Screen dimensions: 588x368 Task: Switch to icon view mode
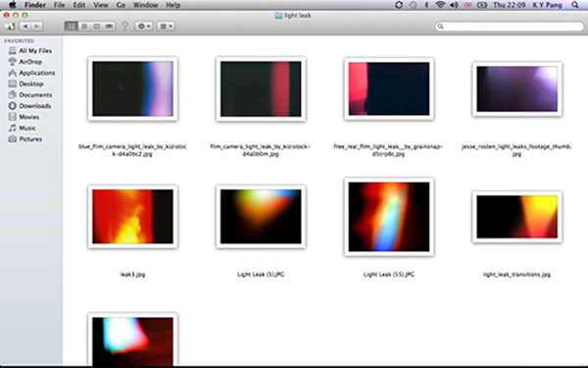72,26
